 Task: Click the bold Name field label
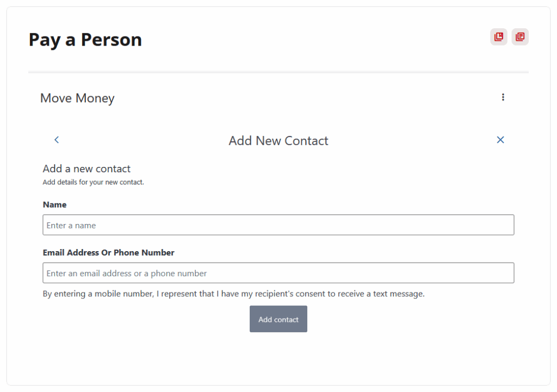(54, 205)
